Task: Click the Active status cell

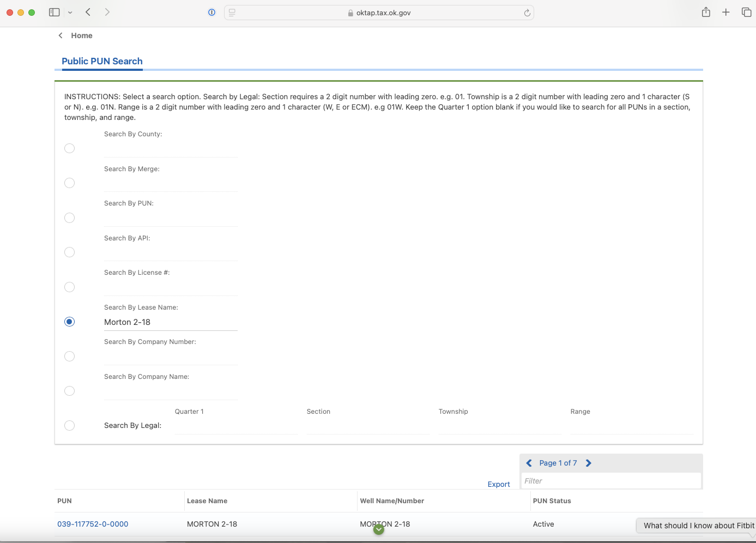Action: click(x=543, y=524)
